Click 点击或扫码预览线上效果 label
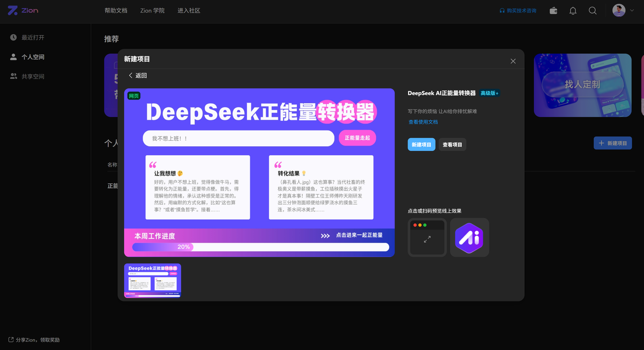Image resolution: width=644 pixels, height=350 pixels. tap(435, 211)
